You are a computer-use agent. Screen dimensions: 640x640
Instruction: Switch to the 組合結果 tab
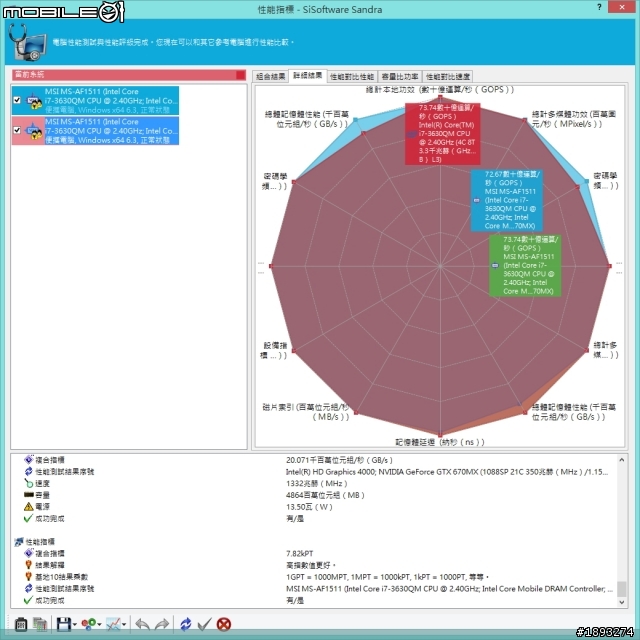[271, 76]
